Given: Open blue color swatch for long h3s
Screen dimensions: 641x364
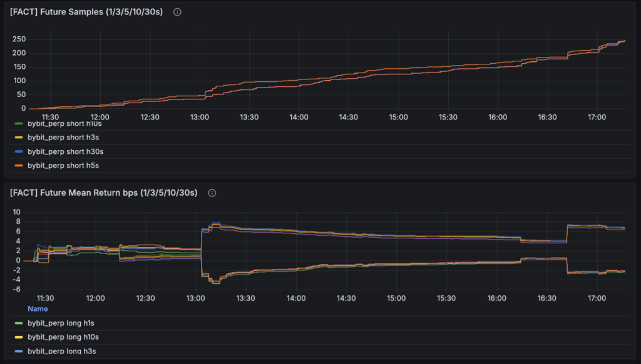Looking at the screenshot, I should [18, 351].
